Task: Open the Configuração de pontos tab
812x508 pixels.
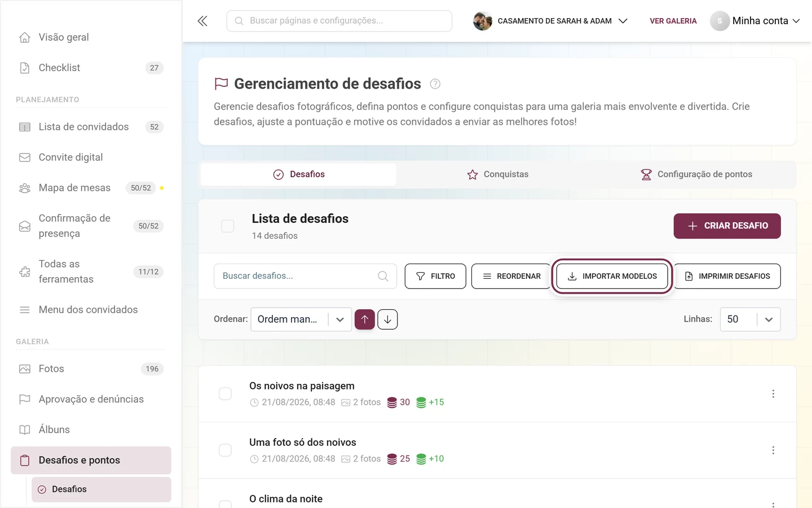Action: [x=696, y=174]
